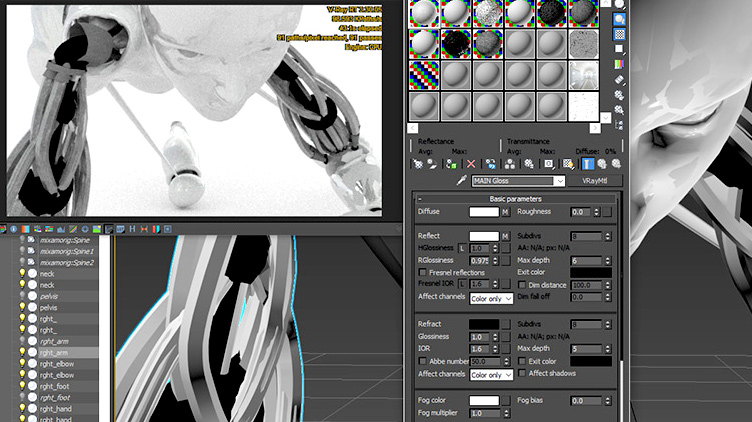Enable the Dim distance checkbox
The height and width of the screenshot is (422, 752).
tap(522, 285)
